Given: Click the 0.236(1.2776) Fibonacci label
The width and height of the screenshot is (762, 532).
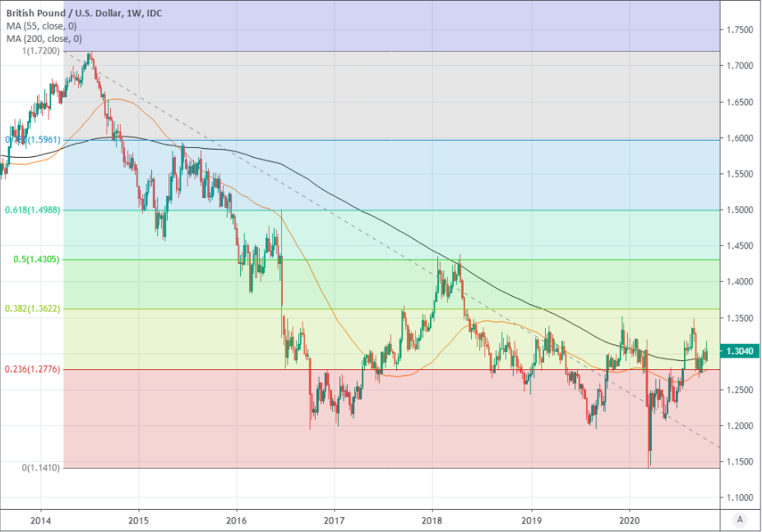Looking at the screenshot, I should (x=33, y=369).
